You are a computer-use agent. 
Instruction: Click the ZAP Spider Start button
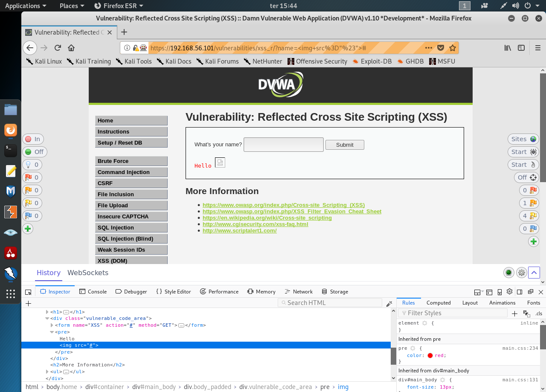[x=523, y=152]
